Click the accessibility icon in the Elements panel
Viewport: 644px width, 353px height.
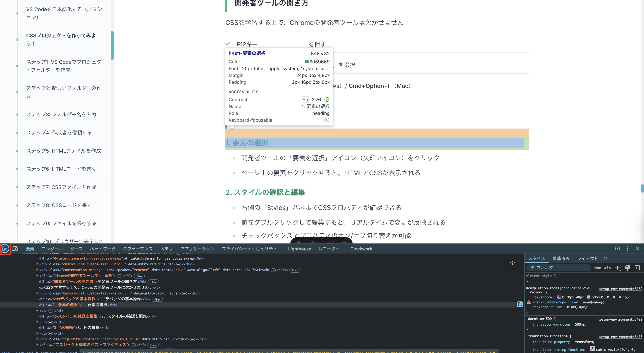point(512,264)
